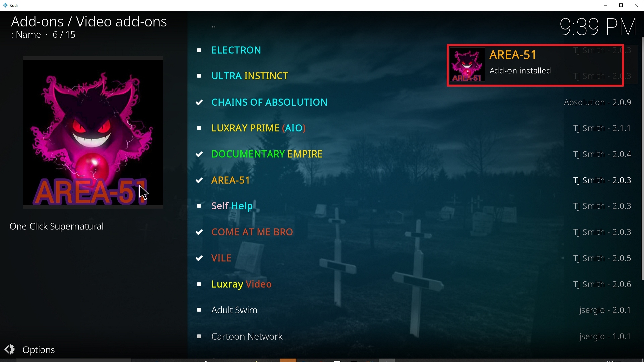Click 'TJ Smith - 2.0.3' on the AREA-51 row
Viewport: 644px width, 362px height.
602,180
